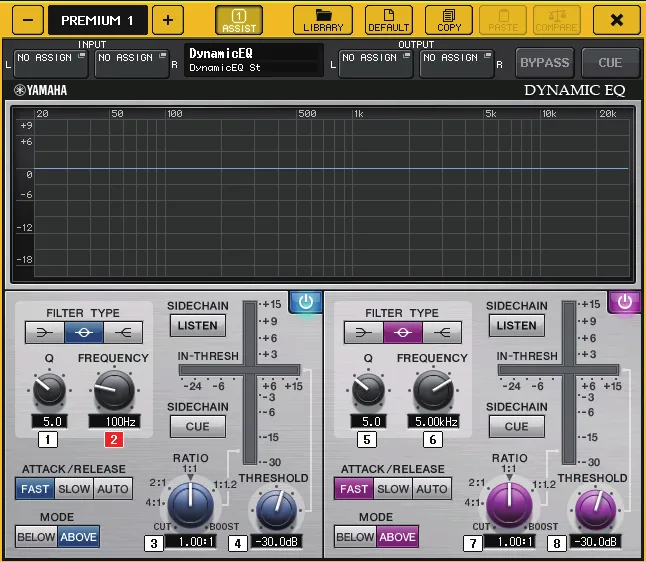Toggle the ASSIST button

pos(239,20)
